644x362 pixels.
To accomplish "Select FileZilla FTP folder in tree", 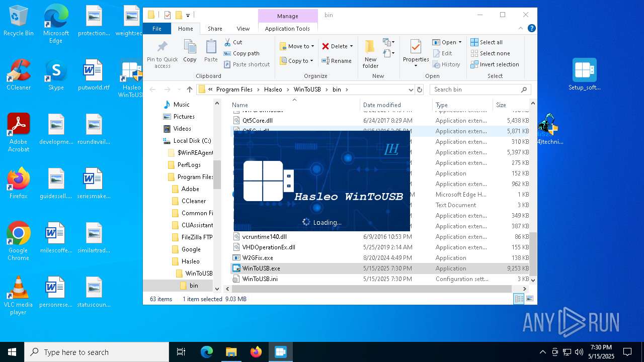I will click(192, 237).
